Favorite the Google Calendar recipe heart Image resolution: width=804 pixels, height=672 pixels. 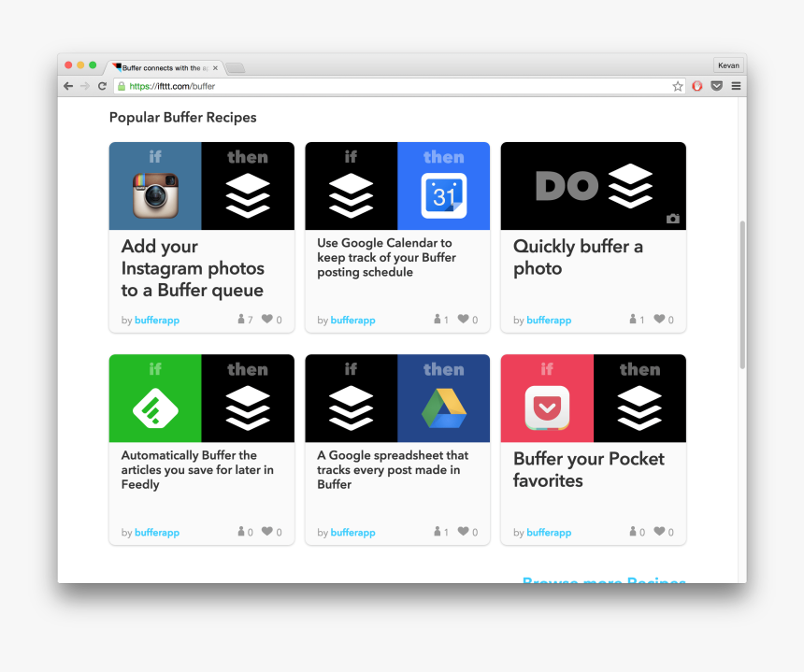click(x=463, y=319)
